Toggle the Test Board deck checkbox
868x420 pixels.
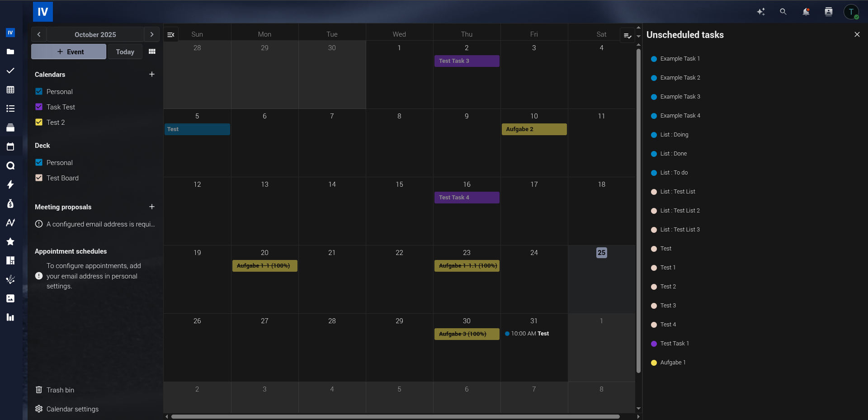(x=39, y=178)
